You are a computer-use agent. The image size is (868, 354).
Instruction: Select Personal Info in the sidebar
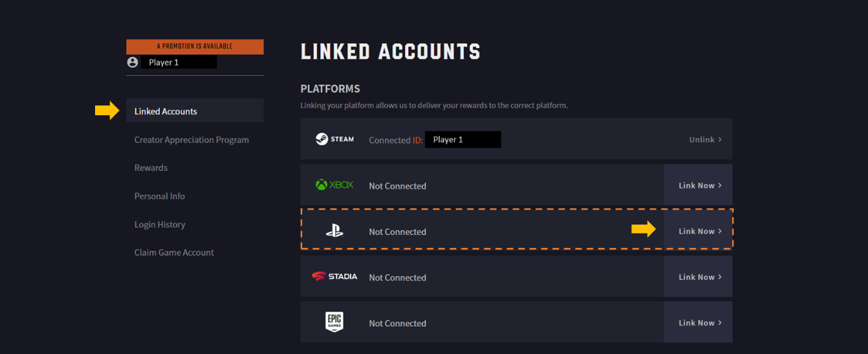pyautogui.click(x=159, y=196)
